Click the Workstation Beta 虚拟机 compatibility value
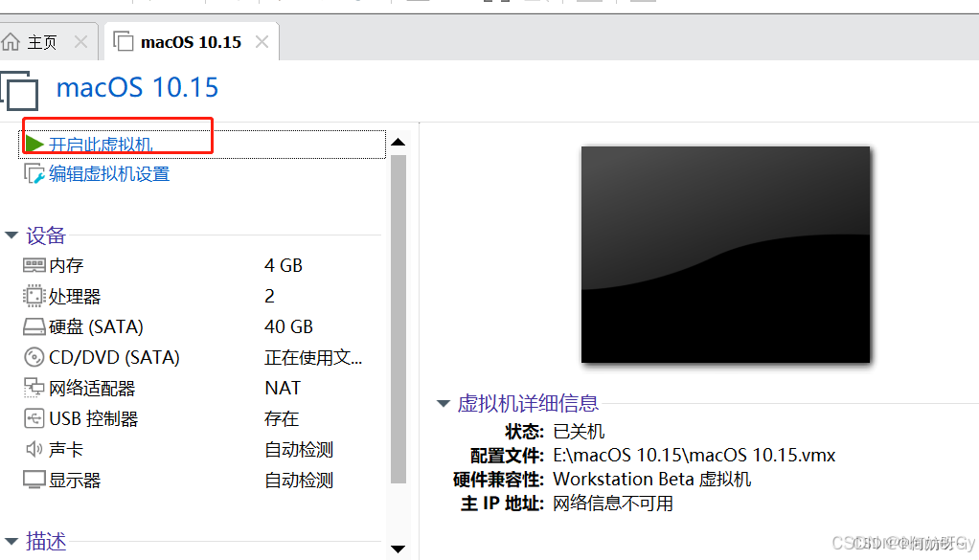This screenshot has height=560, width=979. tap(652, 479)
